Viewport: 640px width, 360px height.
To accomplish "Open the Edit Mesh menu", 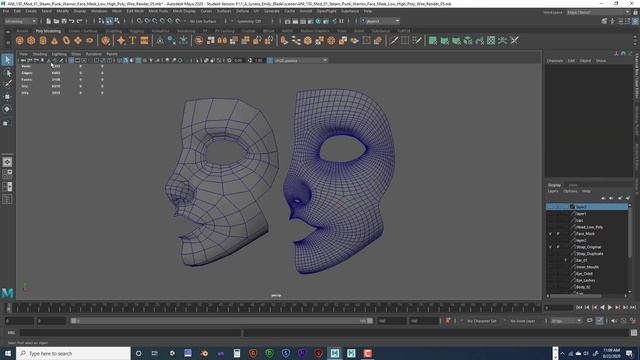I will pos(135,11).
